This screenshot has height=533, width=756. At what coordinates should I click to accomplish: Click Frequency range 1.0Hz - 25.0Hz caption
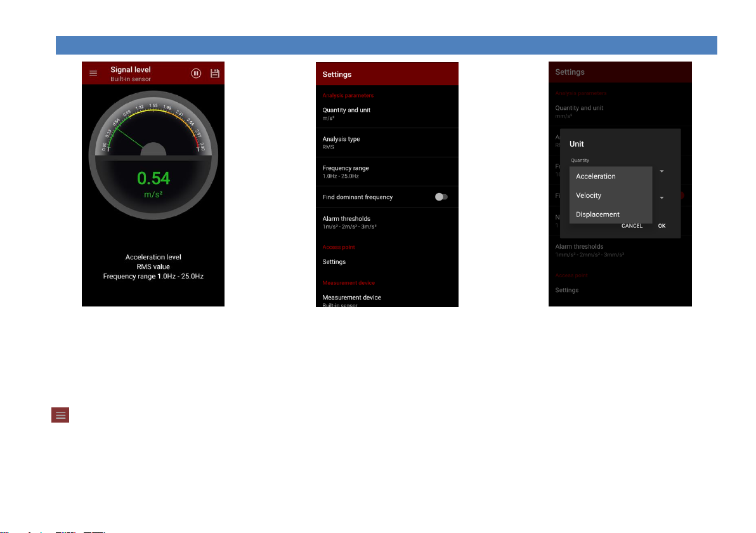(x=153, y=277)
